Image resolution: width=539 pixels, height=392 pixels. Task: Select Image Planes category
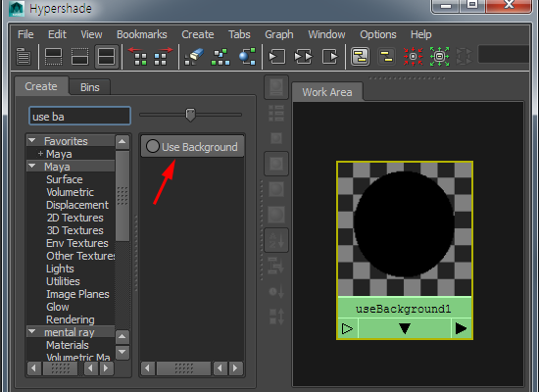click(77, 294)
